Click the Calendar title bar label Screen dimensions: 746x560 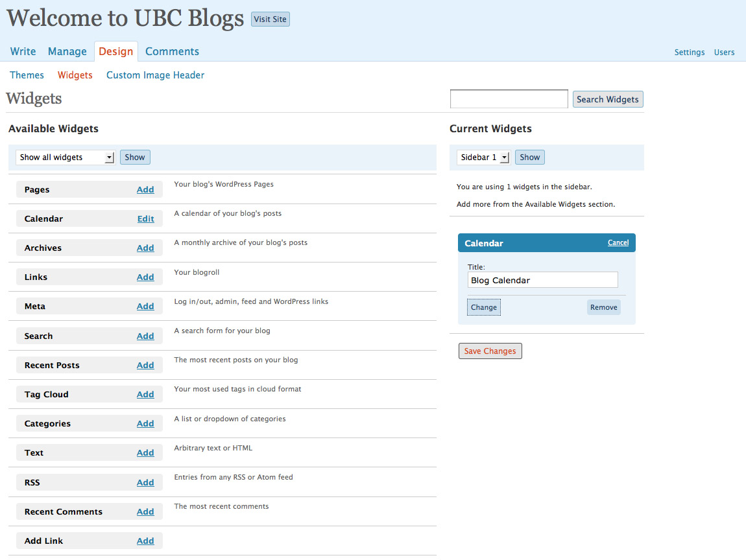coord(484,244)
